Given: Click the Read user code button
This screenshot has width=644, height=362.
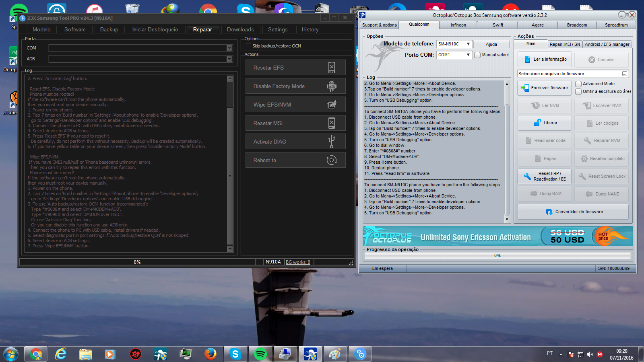Looking at the screenshot, I should pyautogui.click(x=544, y=140).
